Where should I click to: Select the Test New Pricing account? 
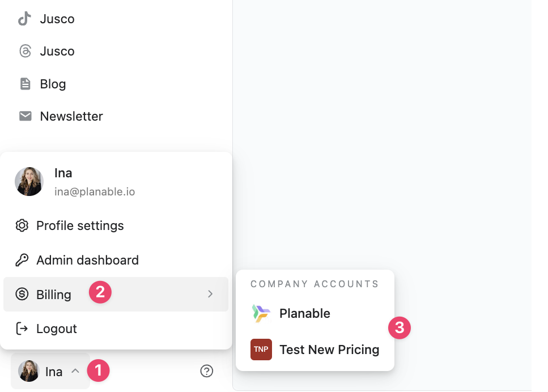coord(329,350)
